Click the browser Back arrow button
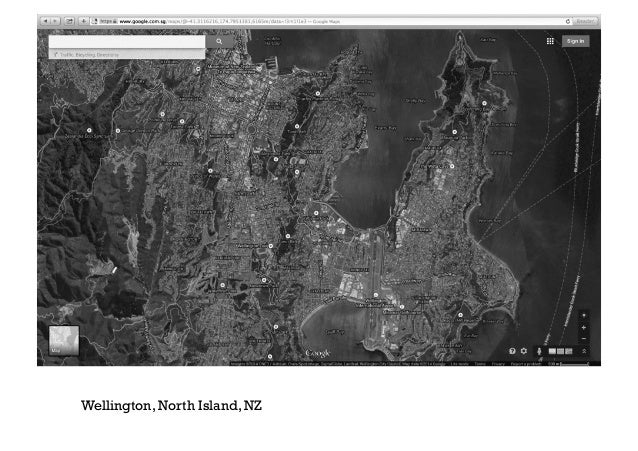Screen dimensions: 638x451 coord(46,21)
